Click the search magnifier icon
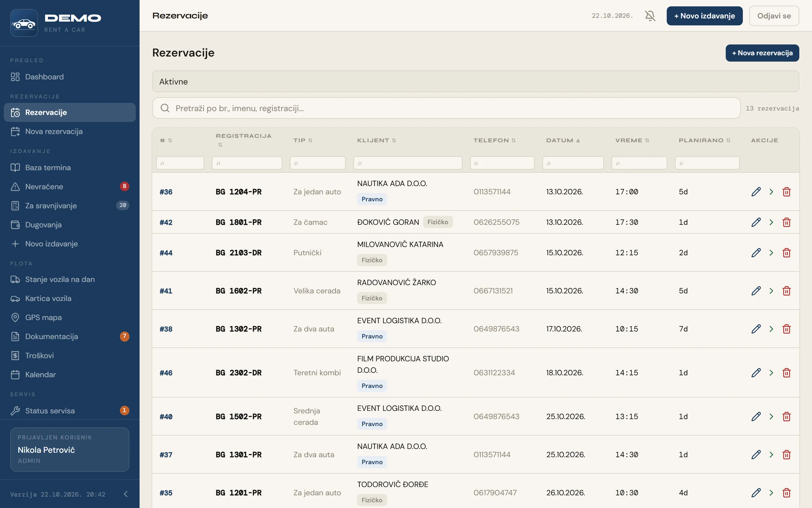Image resolution: width=812 pixels, height=508 pixels. tap(165, 108)
